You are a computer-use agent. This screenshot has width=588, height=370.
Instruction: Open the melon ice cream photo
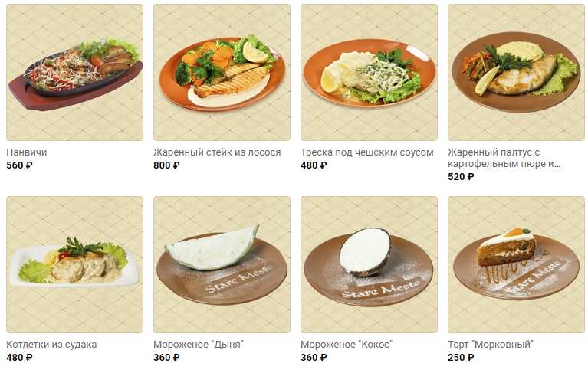coord(222,264)
